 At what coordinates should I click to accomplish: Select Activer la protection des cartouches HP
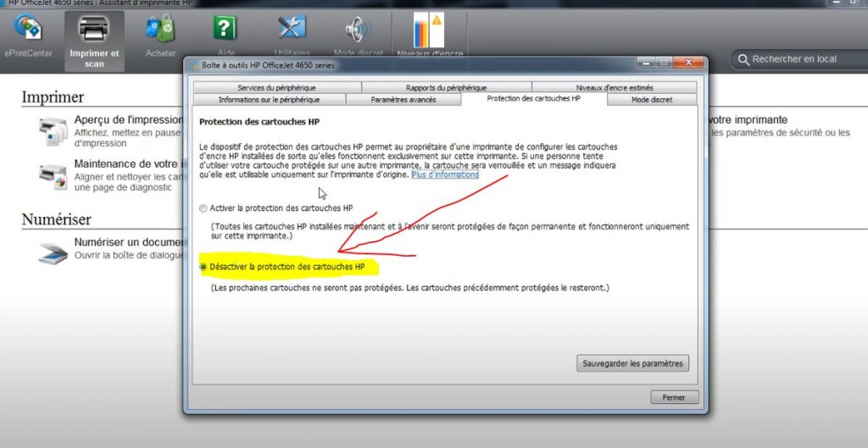pos(203,208)
